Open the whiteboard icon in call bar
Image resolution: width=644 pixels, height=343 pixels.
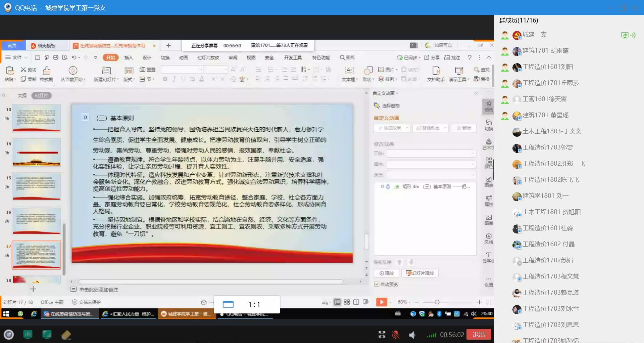47,334
